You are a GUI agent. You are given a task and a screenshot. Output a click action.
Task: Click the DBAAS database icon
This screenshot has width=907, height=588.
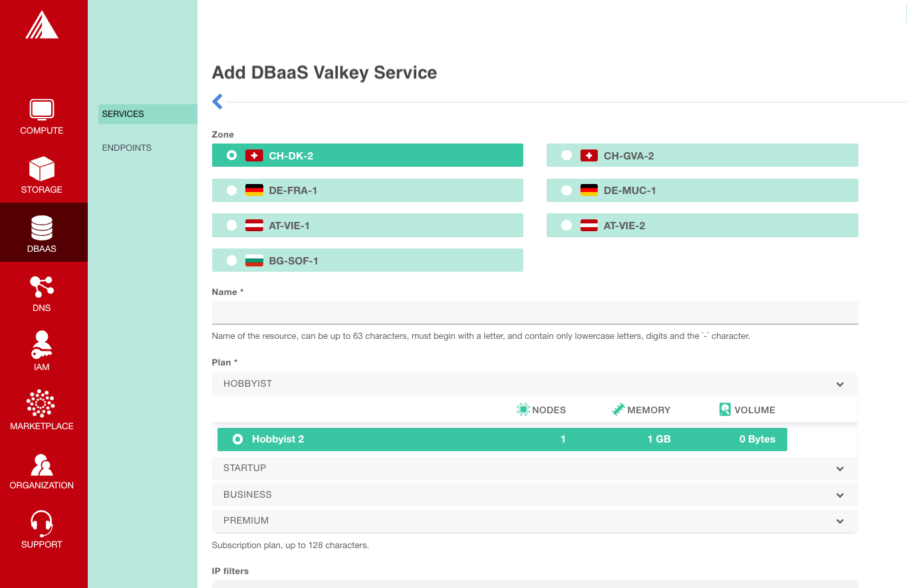41,233
